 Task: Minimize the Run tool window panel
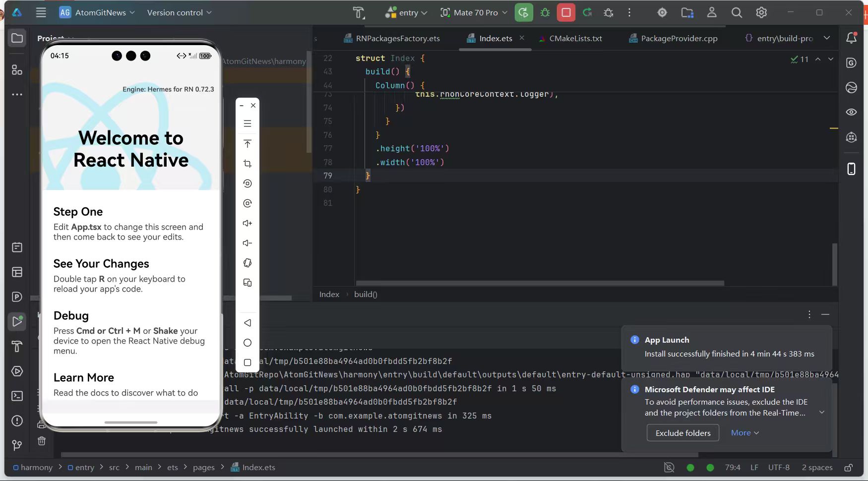pyautogui.click(x=825, y=314)
